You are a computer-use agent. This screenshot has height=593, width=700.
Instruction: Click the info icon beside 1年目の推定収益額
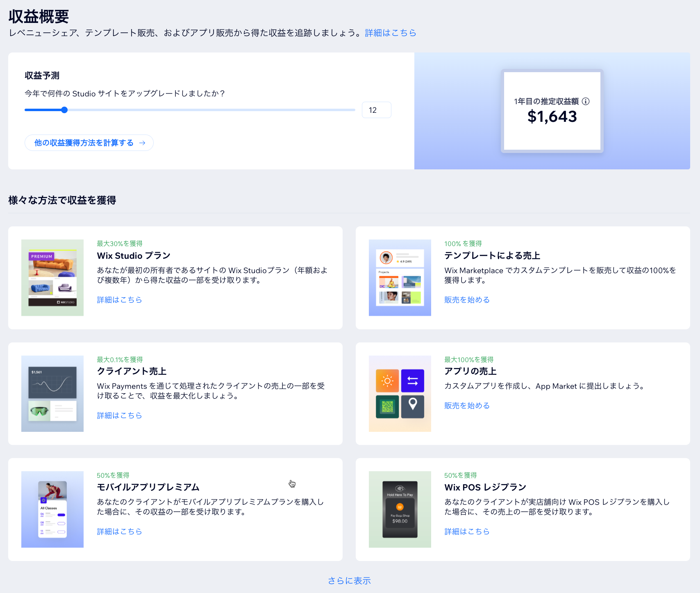tap(586, 101)
